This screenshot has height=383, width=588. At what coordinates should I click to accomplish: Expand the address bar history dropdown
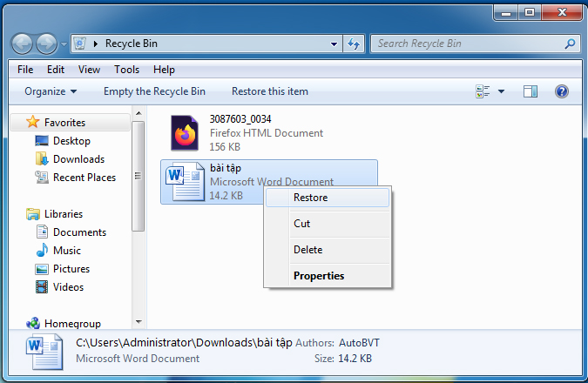pos(334,44)
